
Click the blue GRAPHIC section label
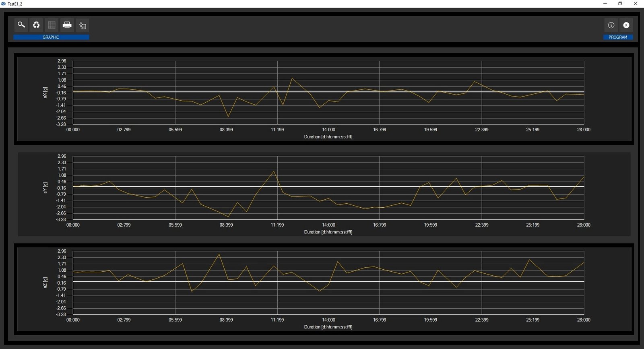51,37
